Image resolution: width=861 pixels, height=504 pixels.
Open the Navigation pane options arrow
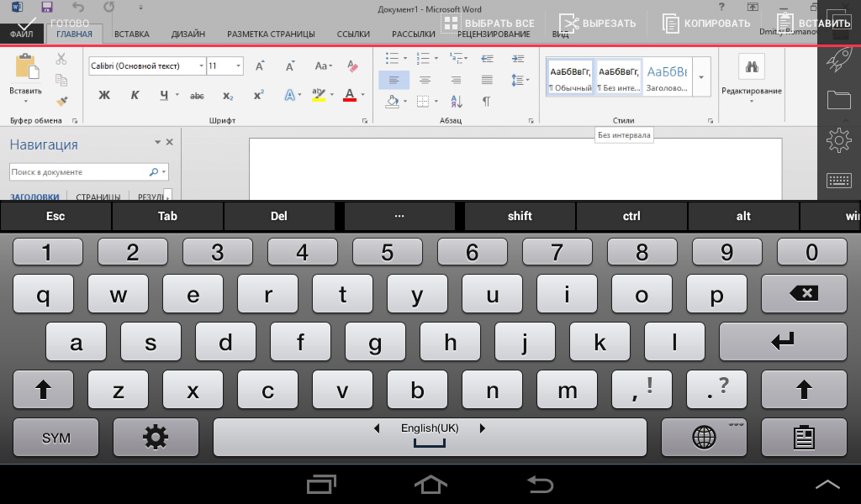coord(157,142)
